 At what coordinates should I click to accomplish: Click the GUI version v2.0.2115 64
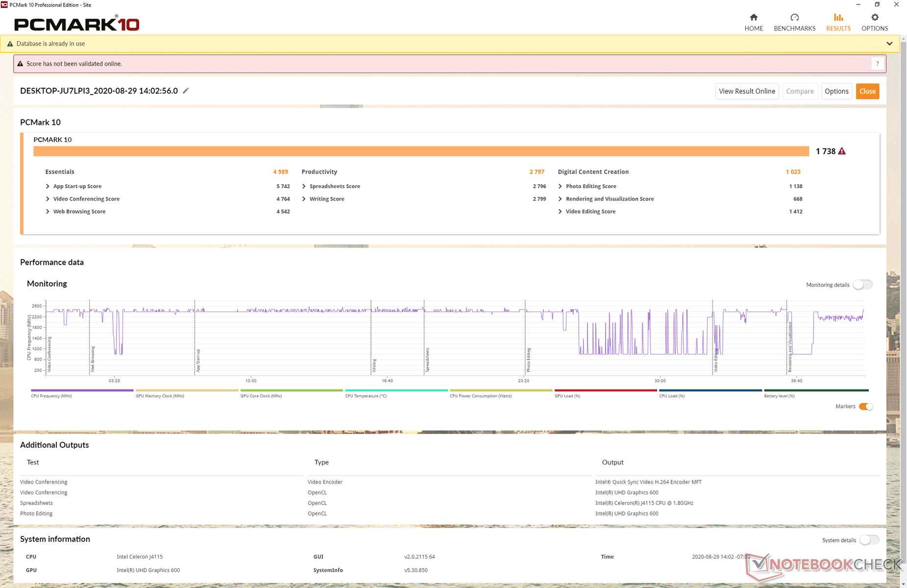pos(419,557)
